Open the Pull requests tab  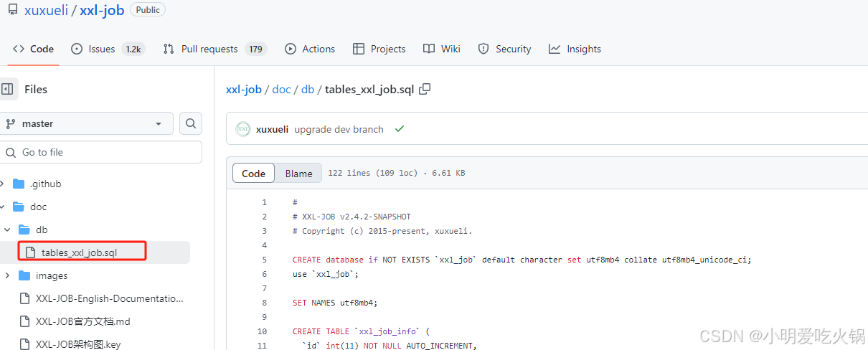tap(215, 49)
